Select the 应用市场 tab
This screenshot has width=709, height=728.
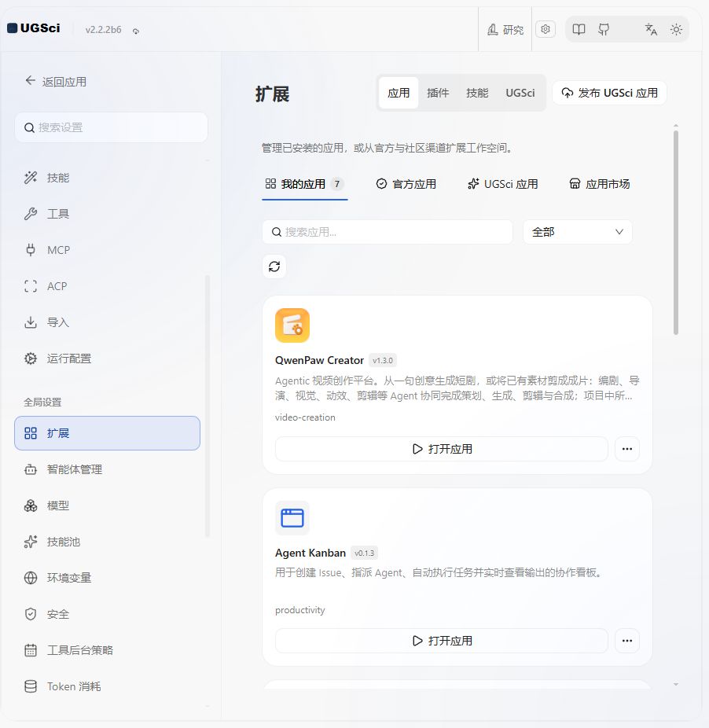[x=600, y=184]
